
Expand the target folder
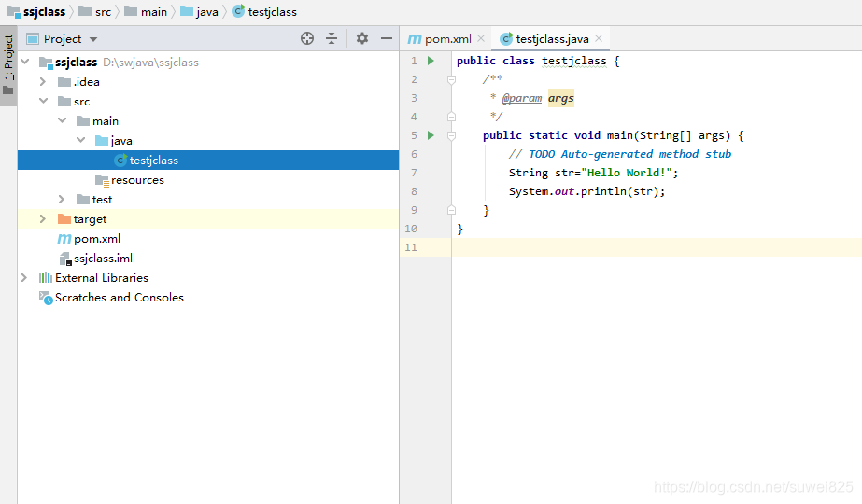pos(43,218)
